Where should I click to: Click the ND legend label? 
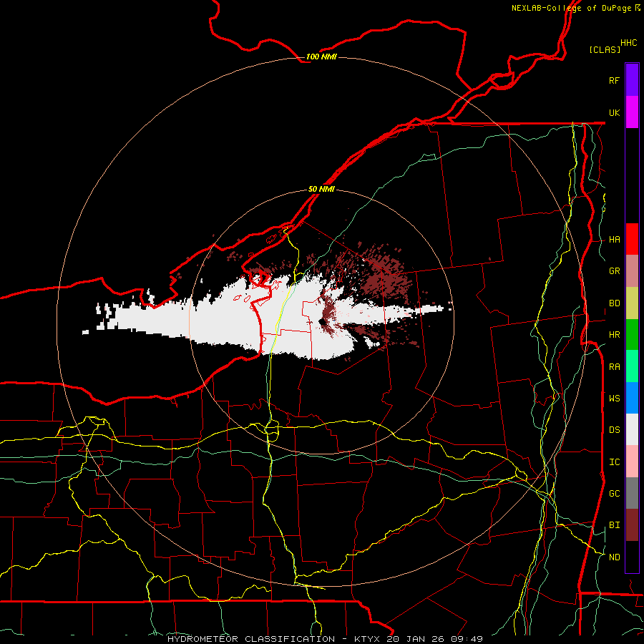614,557
